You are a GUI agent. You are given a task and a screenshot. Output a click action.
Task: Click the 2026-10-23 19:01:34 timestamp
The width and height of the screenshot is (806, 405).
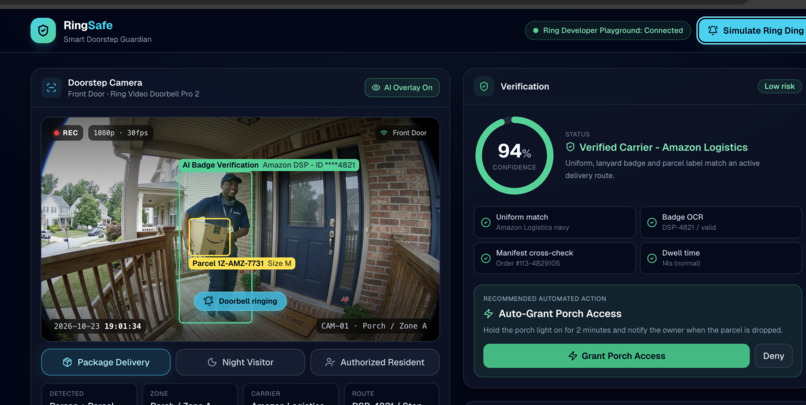point(97,326)
